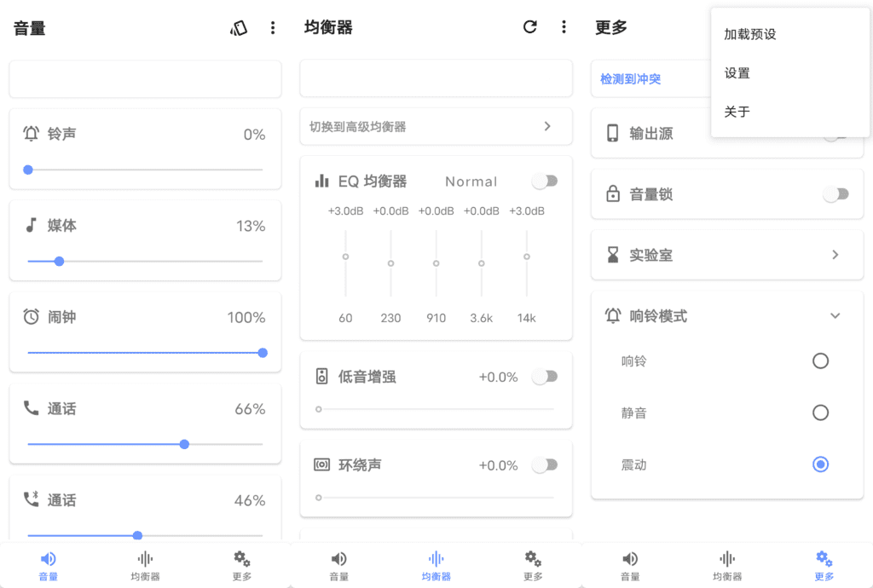Expand the 实验室 section arrow
873x588 pixels.
[x=835, y=255]
